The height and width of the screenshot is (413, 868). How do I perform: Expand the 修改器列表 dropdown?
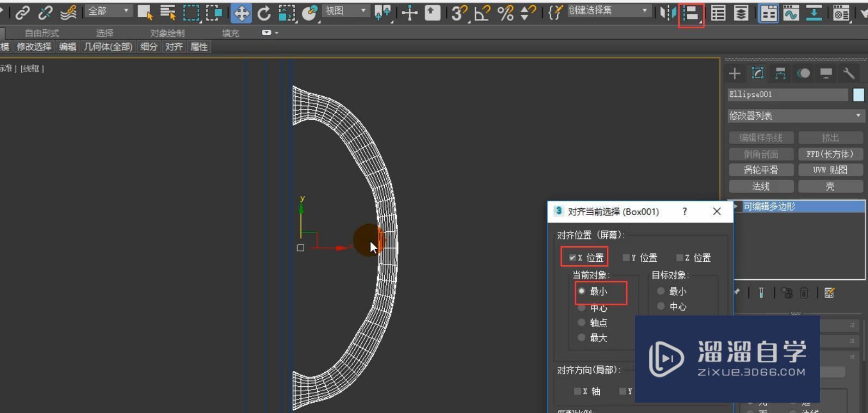tap(796, 116)
